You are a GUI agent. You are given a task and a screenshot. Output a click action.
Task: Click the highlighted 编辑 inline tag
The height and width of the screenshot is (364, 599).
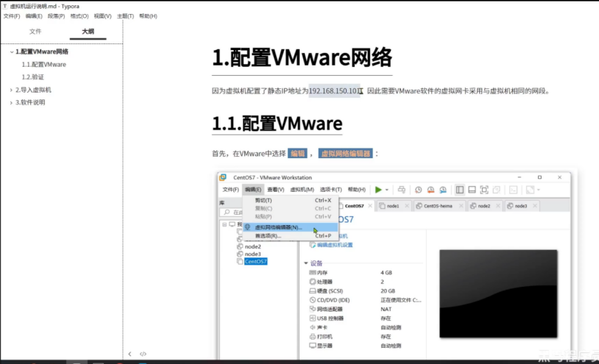(297, 154)
